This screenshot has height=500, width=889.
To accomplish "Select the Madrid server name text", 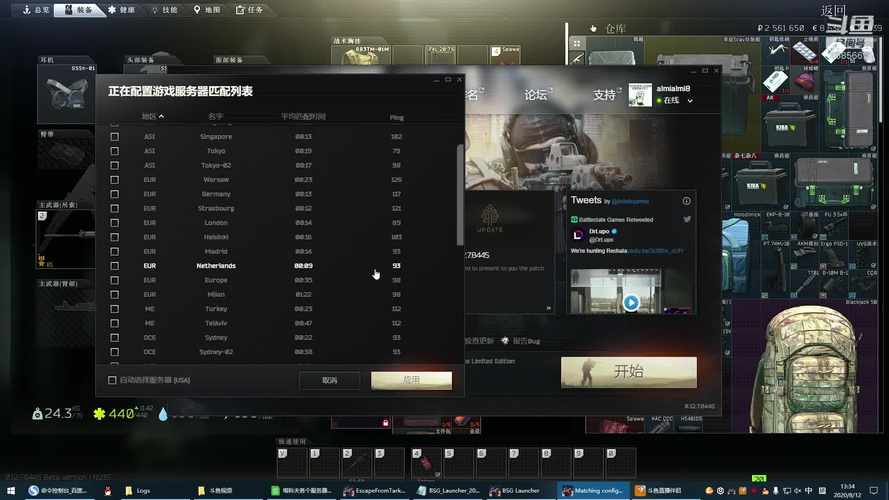I will tap(216, 251).
